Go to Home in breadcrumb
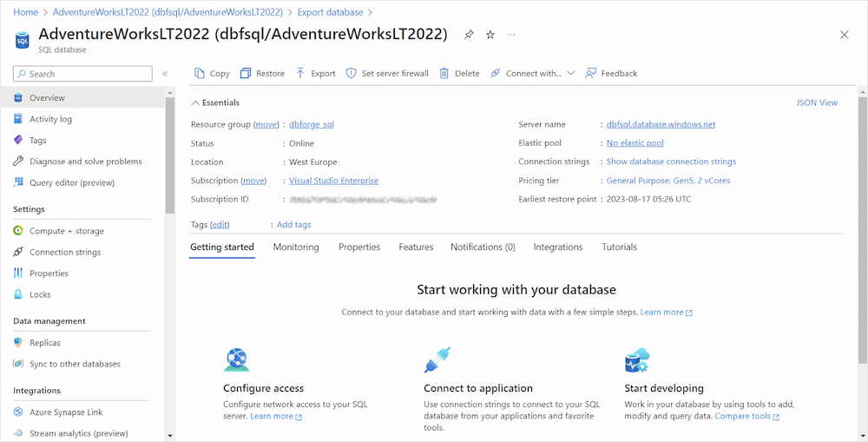 click(x=25, y=12)
